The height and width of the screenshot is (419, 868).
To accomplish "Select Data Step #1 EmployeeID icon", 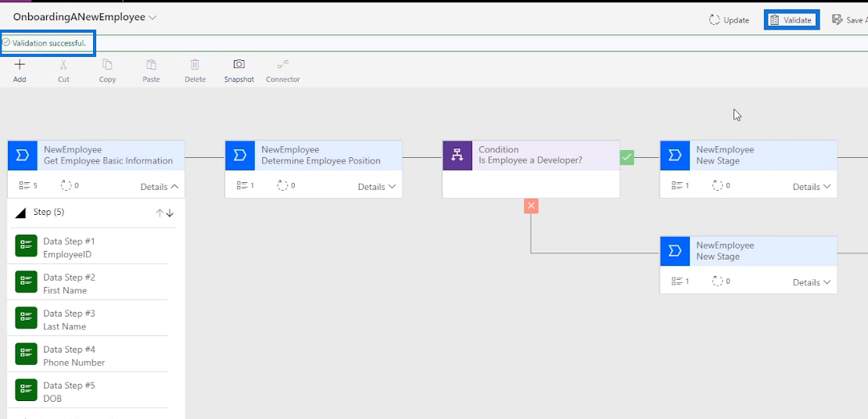I will pos(26,245).
